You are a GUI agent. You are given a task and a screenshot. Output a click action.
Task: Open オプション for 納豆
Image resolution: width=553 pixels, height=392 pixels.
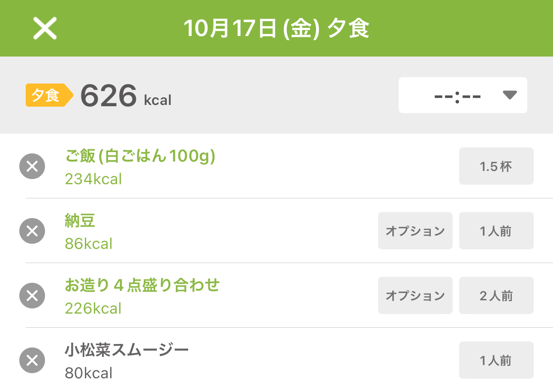415,231
